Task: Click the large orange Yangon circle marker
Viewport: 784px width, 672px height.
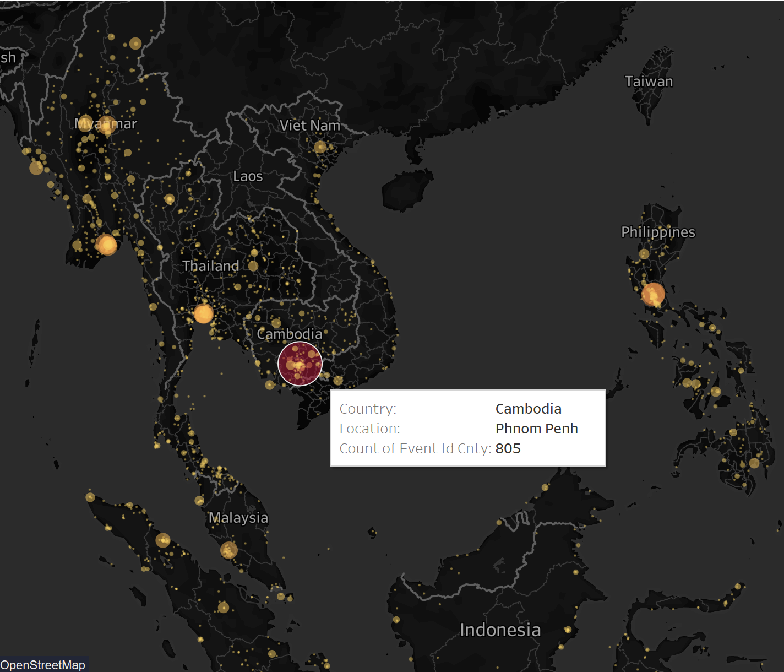Action: click(x=106, y=245)
